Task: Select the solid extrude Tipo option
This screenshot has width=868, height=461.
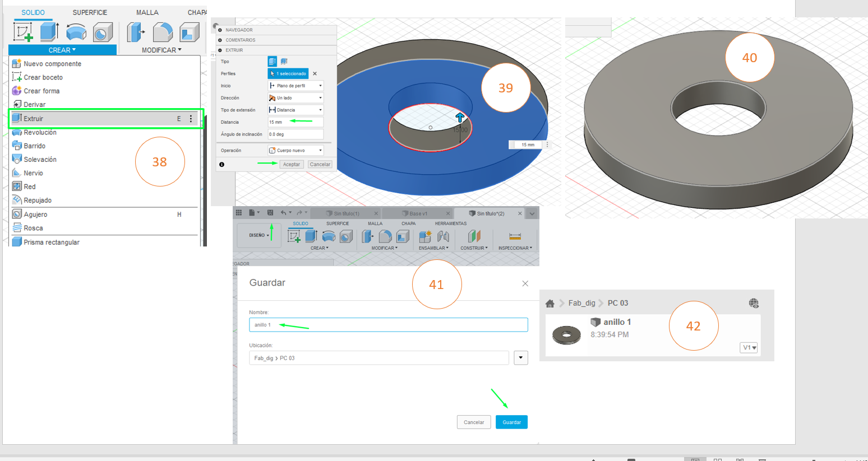Action: click(x=272, y=61)
